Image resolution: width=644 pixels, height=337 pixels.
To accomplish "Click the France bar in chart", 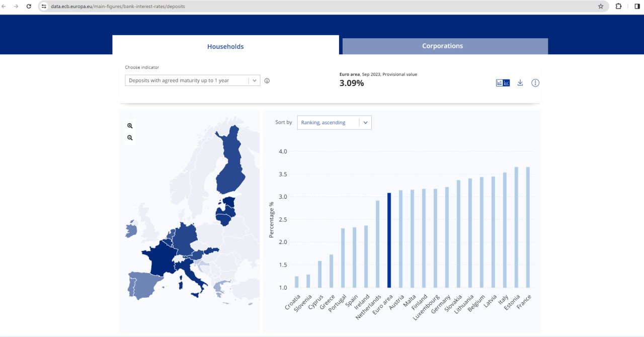I will (x=528, y=227).
